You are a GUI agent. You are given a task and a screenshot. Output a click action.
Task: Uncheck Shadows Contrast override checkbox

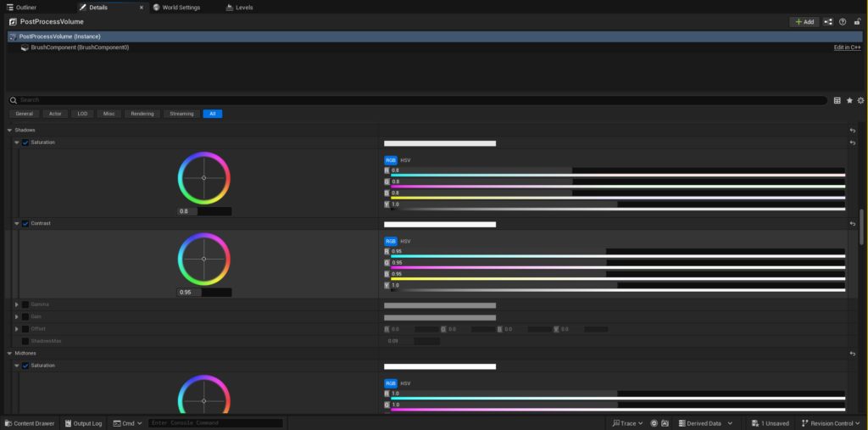point(25,224)
